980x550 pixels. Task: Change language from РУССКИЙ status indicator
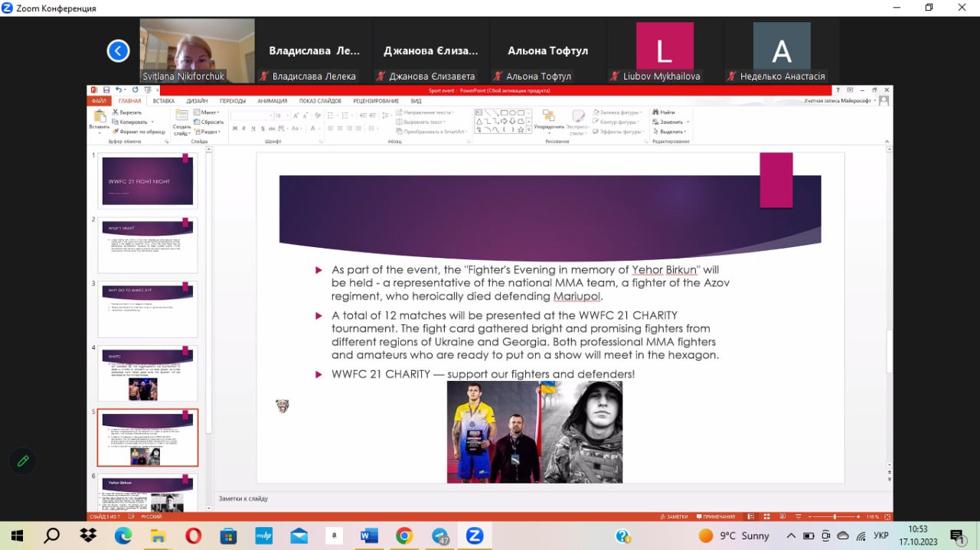152,517
